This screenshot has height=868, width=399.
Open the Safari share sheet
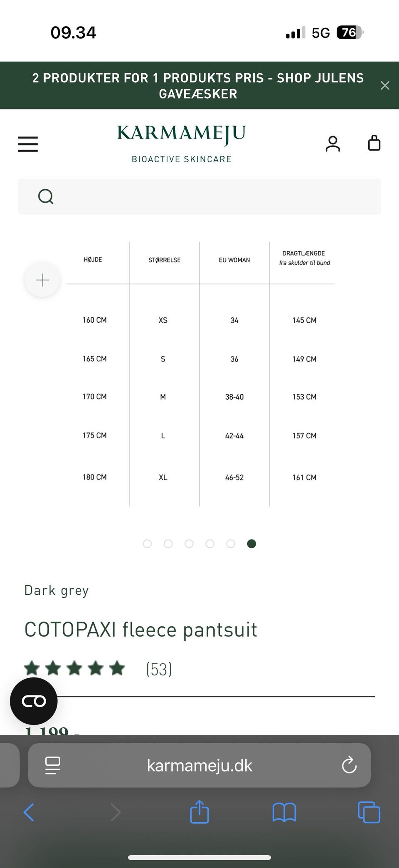coord(199,811)
